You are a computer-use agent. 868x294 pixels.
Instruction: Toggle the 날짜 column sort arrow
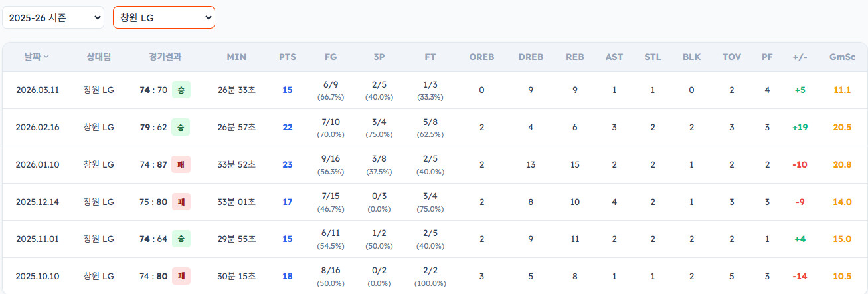[x=46, y=57]
